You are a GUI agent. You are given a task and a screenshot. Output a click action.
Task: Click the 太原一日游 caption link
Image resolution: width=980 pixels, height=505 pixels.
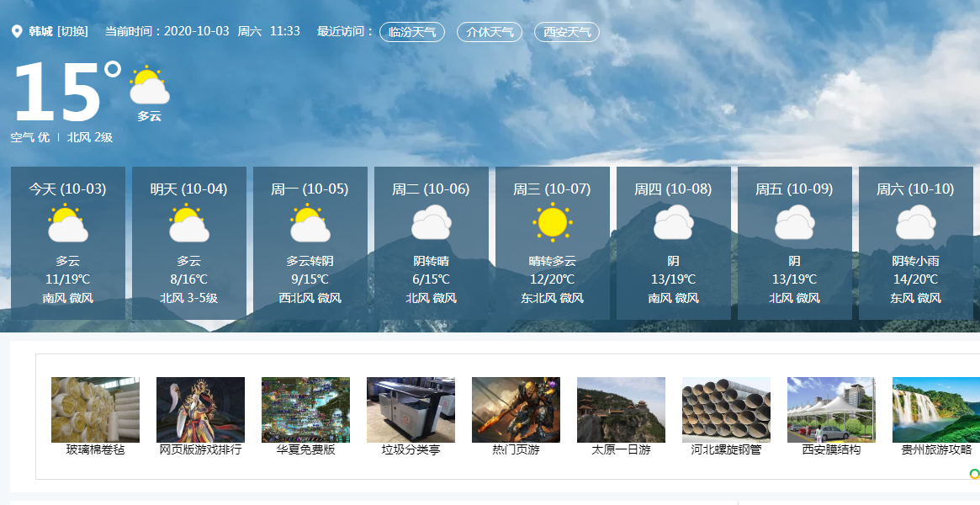622,449
